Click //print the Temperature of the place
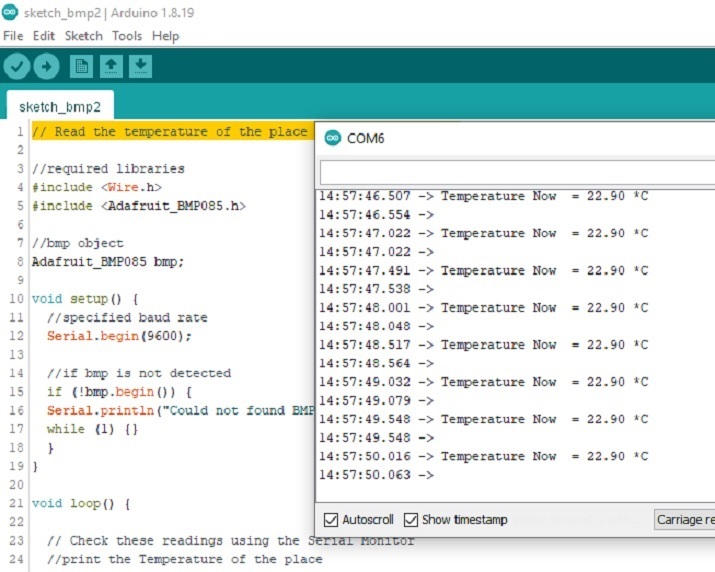Viewport: 715px width, 572px height. point(185,559)
